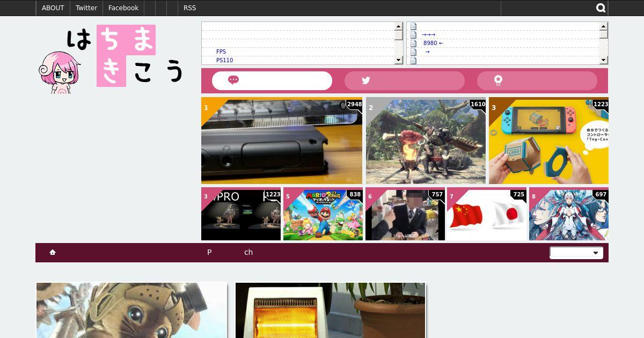644x338 pixels.
Task: Click the '838' comment count badge
Action: [x=355, y=195]
